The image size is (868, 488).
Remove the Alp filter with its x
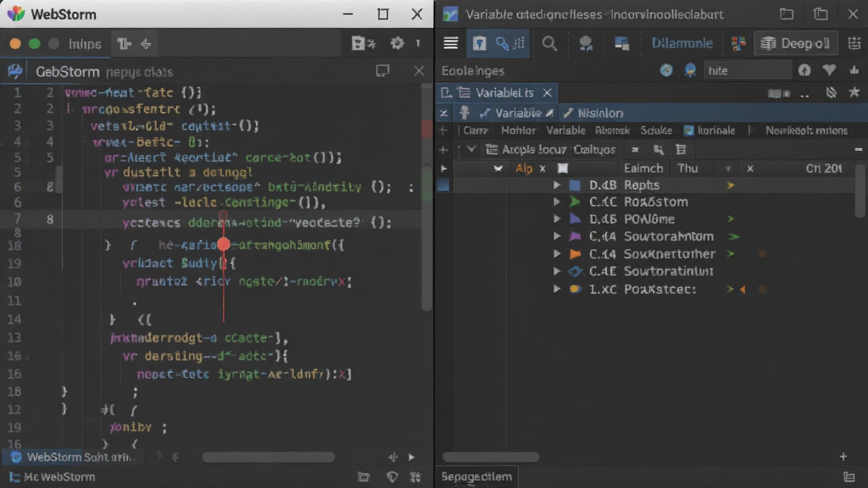coord(542,169)
